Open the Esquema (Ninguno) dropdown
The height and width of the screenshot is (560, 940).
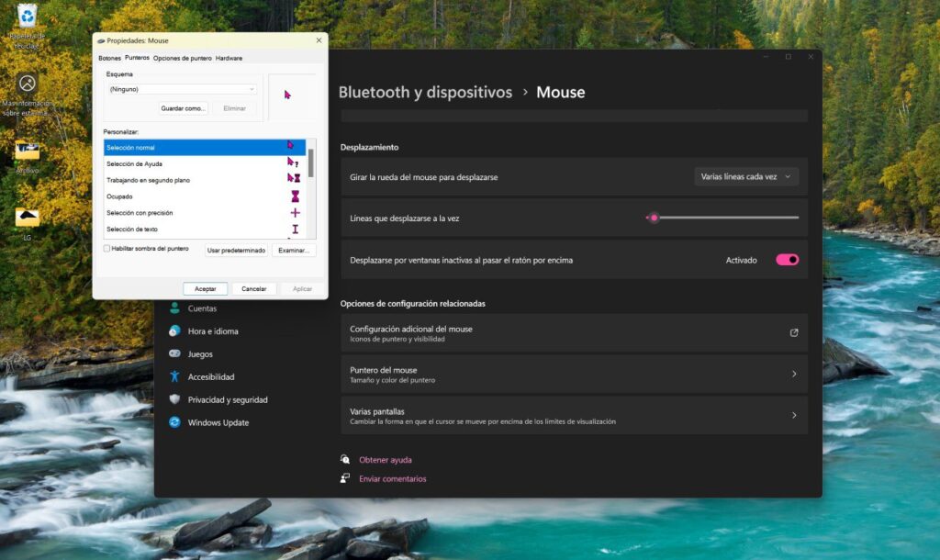point(183,89)
